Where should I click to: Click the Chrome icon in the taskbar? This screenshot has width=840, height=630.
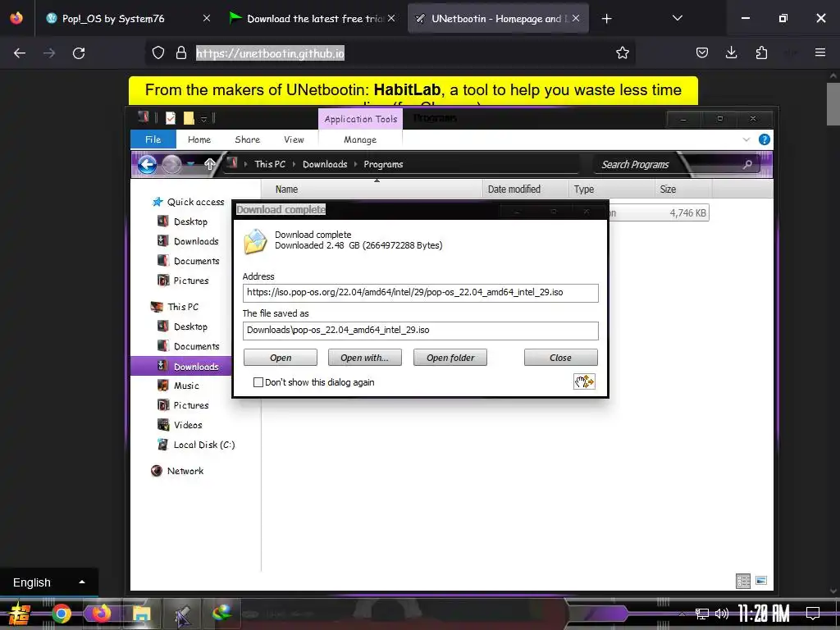pos(61,614)
